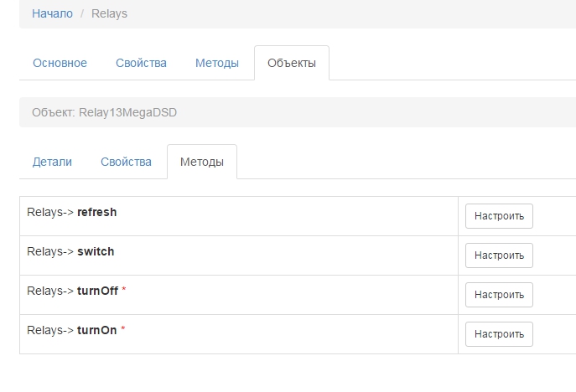The width and height of the screenshot is (576, 392).
Task: Open the Свойства tab beside Основное
Action: click(x=141, y=63)
